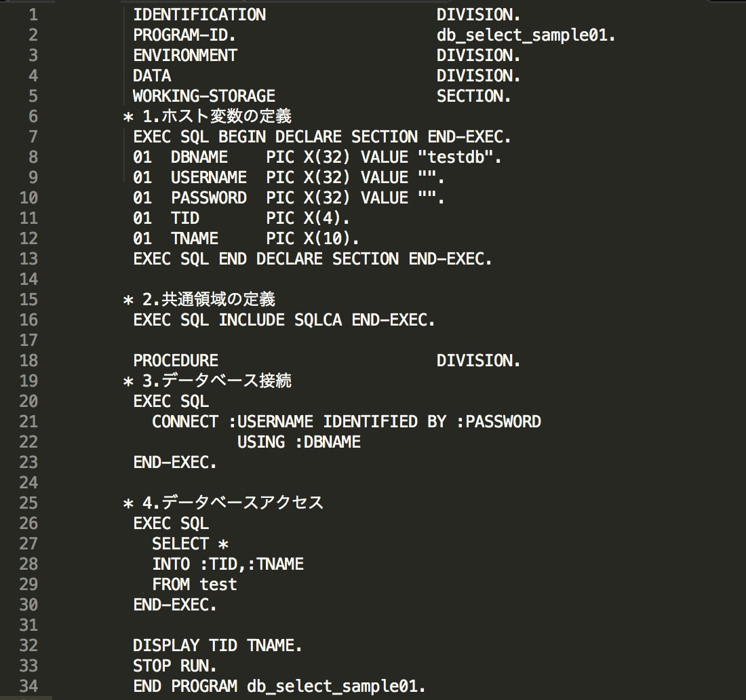746x700 pixels.
Task: Click the ENVIRONMENT keyword
Action: (185, 55)
